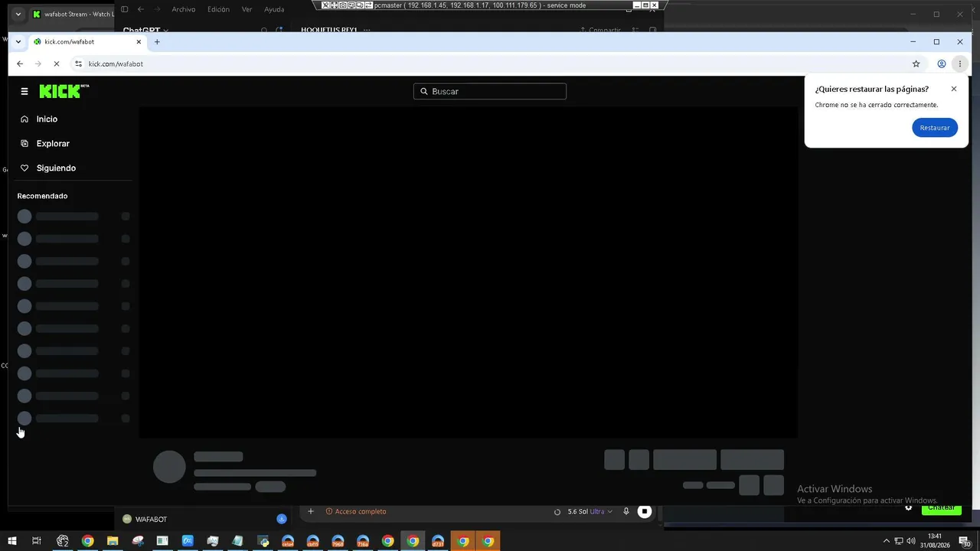Image resolution: width=980 pixels, height=551 pixels.
Task: Dismiss the restore pages bubble
Action: coord(954,89)
